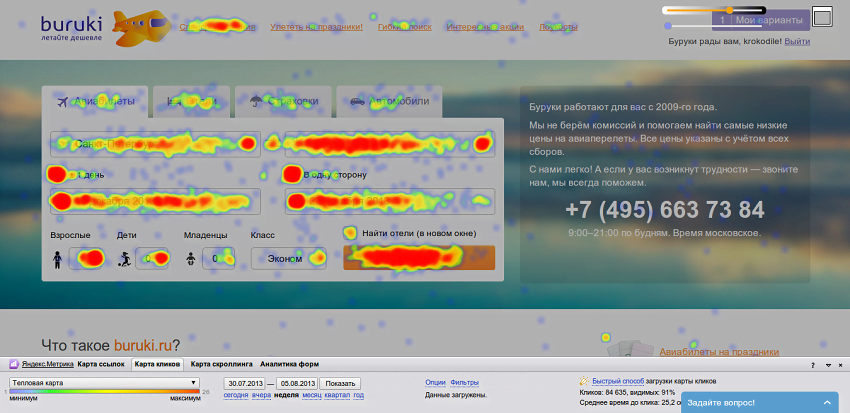Toggle the 'В одну сторону' checkbox
The image size is (850, 413).
tap(292, 174)
